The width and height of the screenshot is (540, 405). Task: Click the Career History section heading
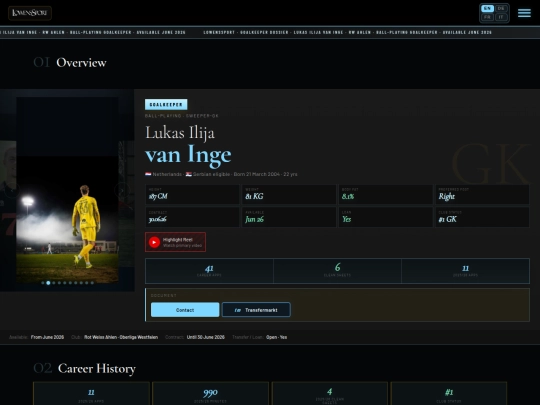click(97, 368)
